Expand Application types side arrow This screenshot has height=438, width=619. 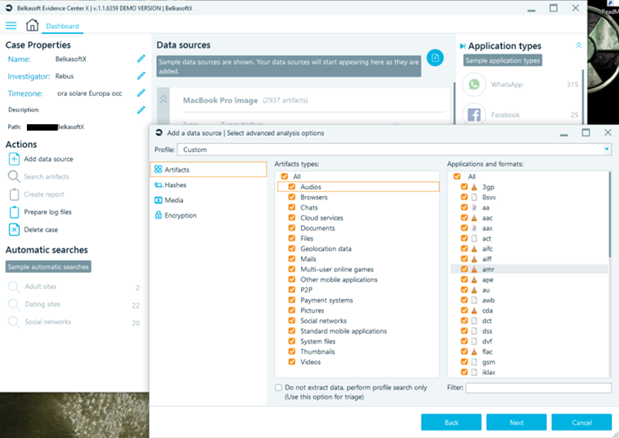[462, 46]
